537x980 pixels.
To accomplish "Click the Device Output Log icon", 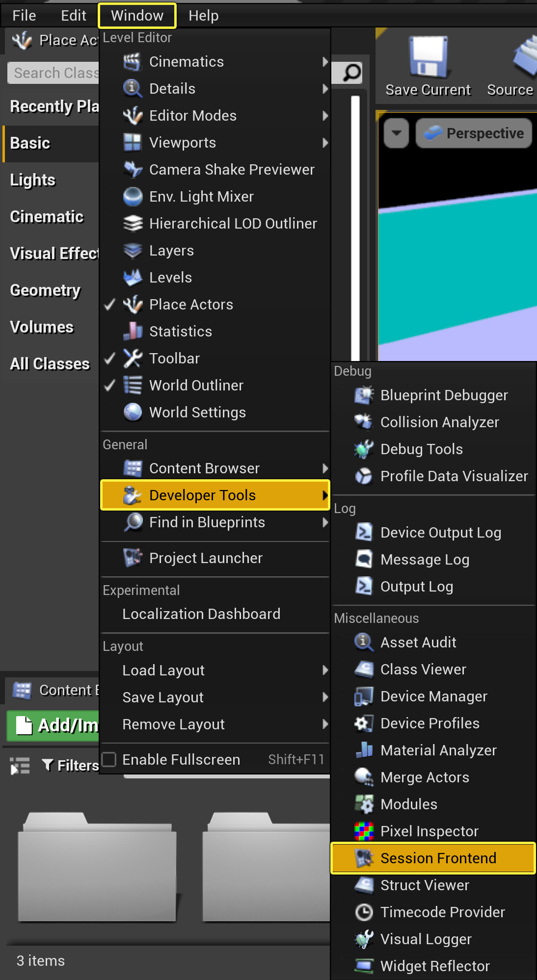I will click(364, 533).
